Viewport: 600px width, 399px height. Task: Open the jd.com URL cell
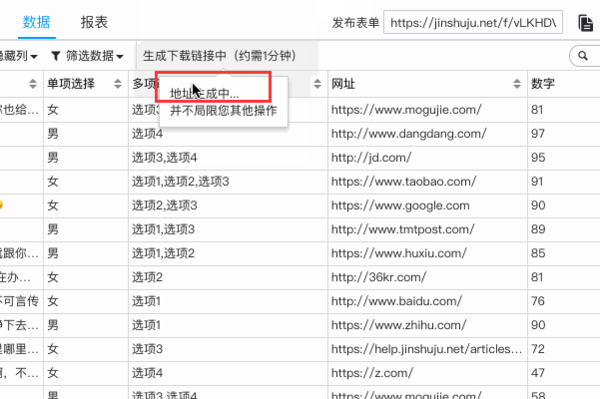pyautogui.click(x=427, y=158)
